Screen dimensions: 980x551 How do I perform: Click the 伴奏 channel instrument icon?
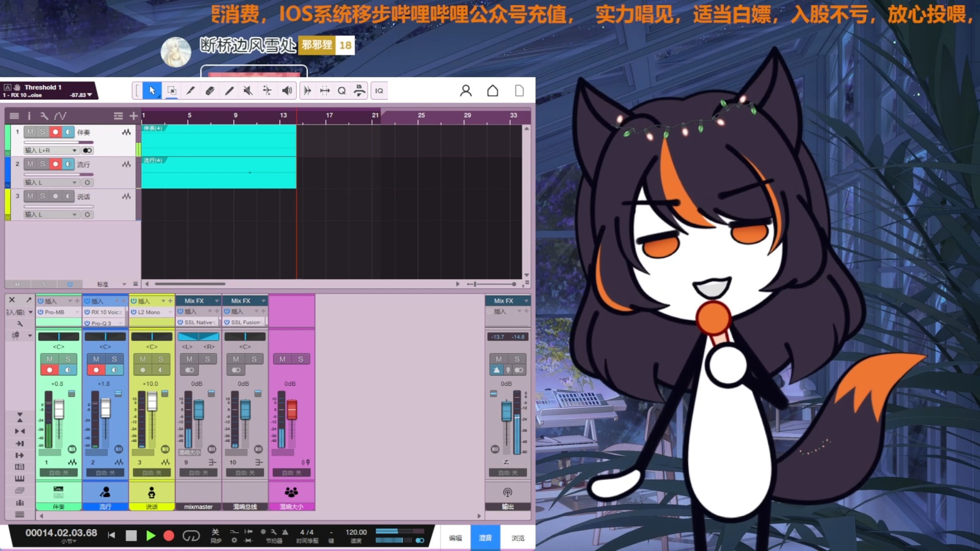[59, 492]
